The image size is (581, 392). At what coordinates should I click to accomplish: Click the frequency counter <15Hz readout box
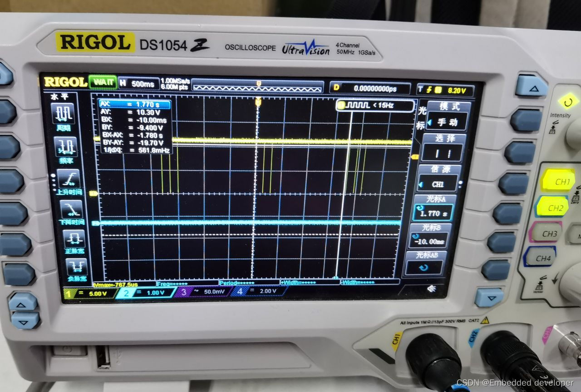point(375,106)
